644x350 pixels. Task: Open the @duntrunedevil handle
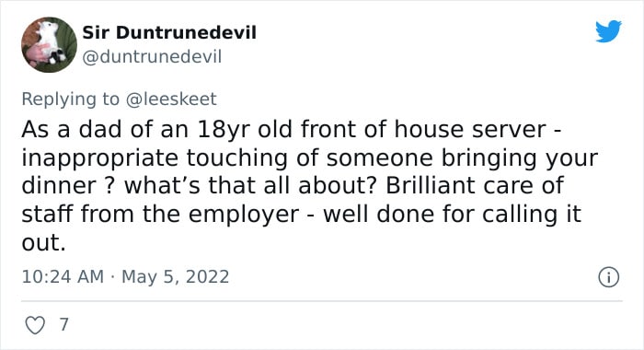click(x=152, y=56)
